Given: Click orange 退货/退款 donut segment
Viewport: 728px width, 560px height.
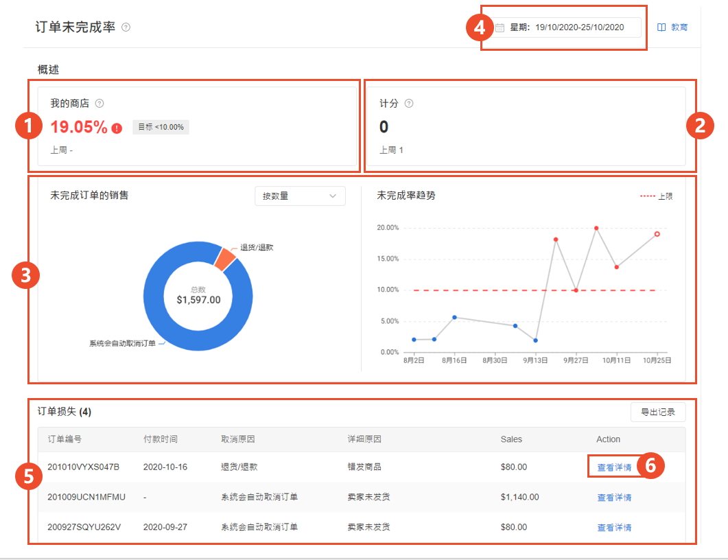Looking at the screenshot, I should click(226, 259).
